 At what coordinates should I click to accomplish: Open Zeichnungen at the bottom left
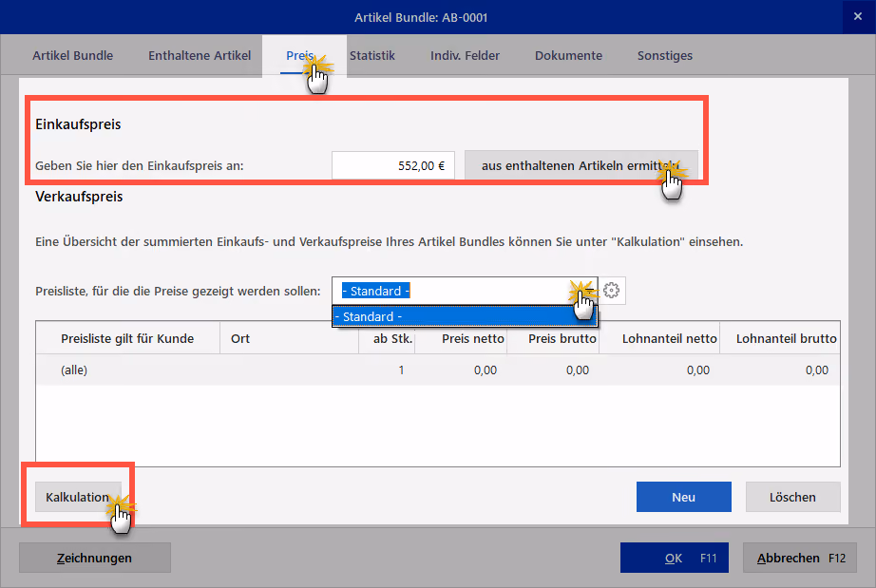tap(95, 558)
